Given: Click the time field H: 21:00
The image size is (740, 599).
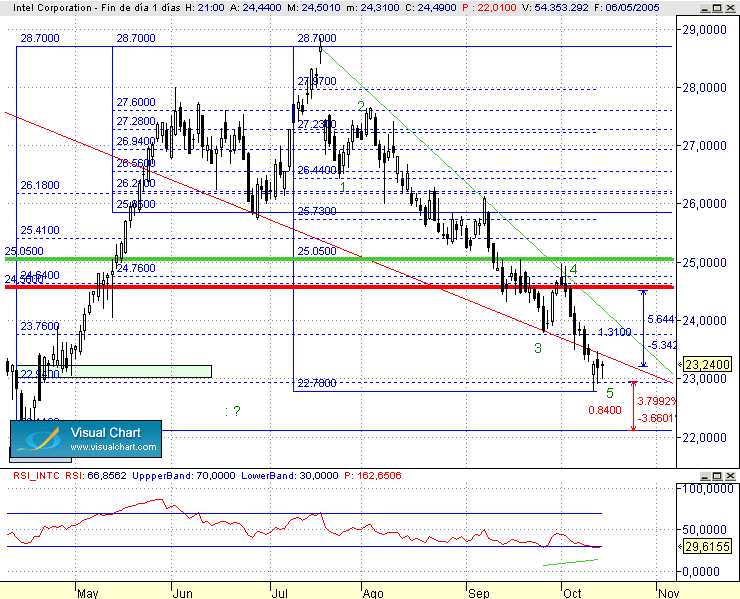Looking at the screenshot, I should coord(204,8).
